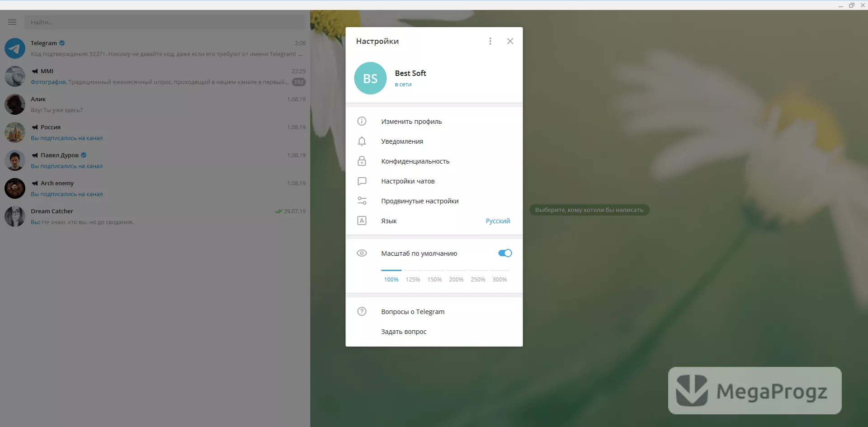Click the MMI megaphone channel icon
The width and height of the screenshot is (868, 427).
point(35,71)
